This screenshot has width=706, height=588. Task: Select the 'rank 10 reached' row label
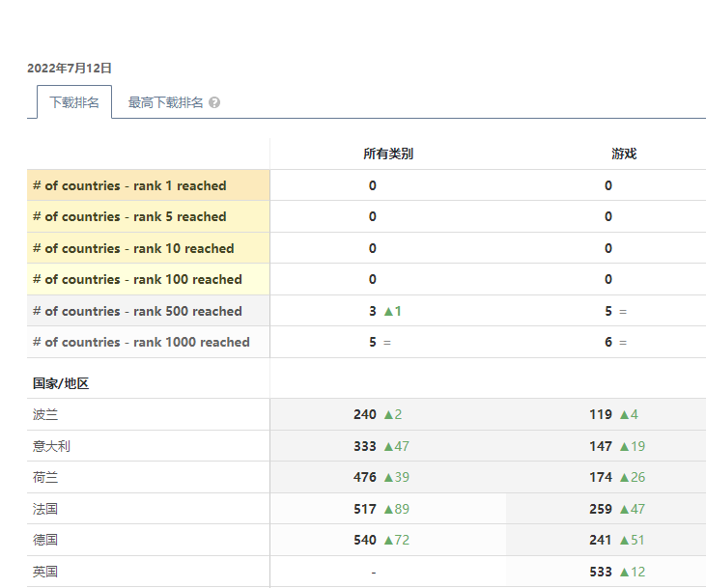pyautogui.click(x=133, y=248)
